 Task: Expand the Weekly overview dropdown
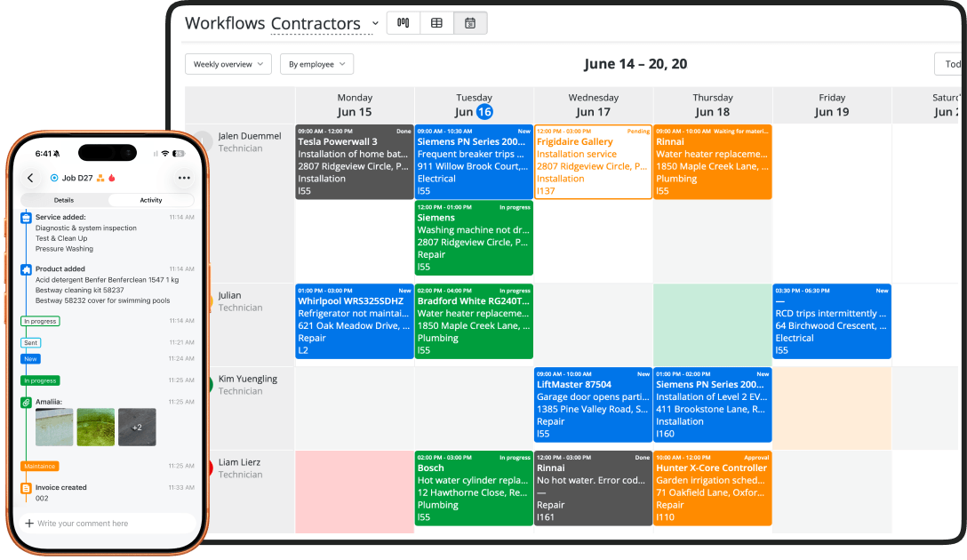tap(228, 64)
